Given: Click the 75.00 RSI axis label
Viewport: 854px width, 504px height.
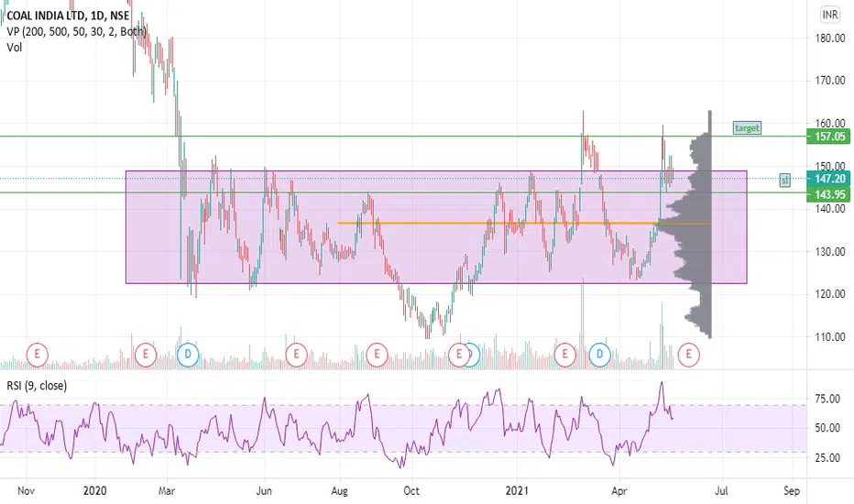Looking at the screenshot, I should tap(827, 400).
